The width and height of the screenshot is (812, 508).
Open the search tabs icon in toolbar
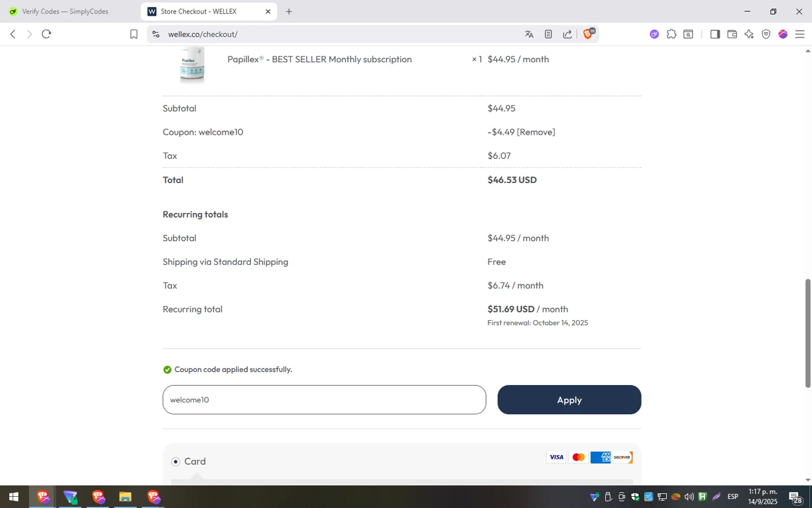pyautogui.click(x=689, y=34)
